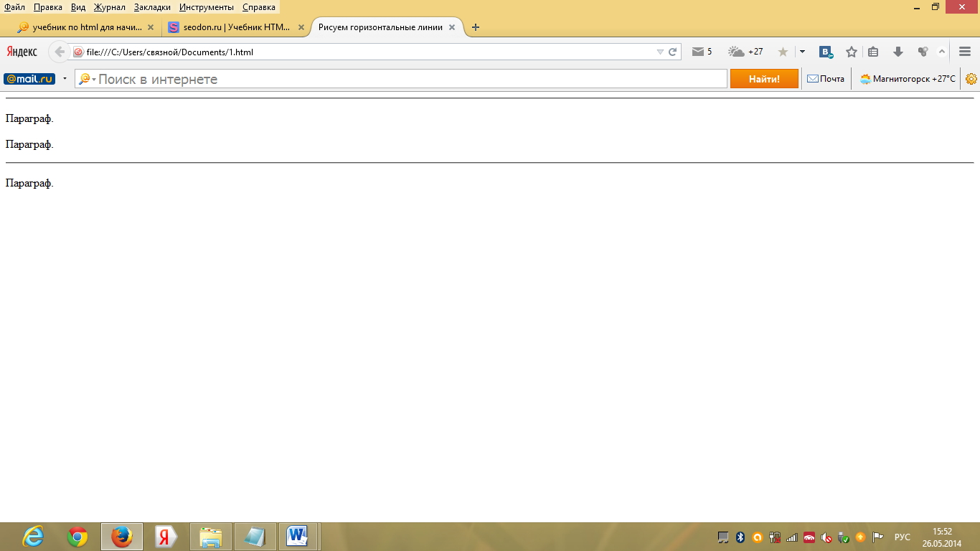Open the Инструменты menu
This screenshot has width=980, height=551.
point(207,7)
